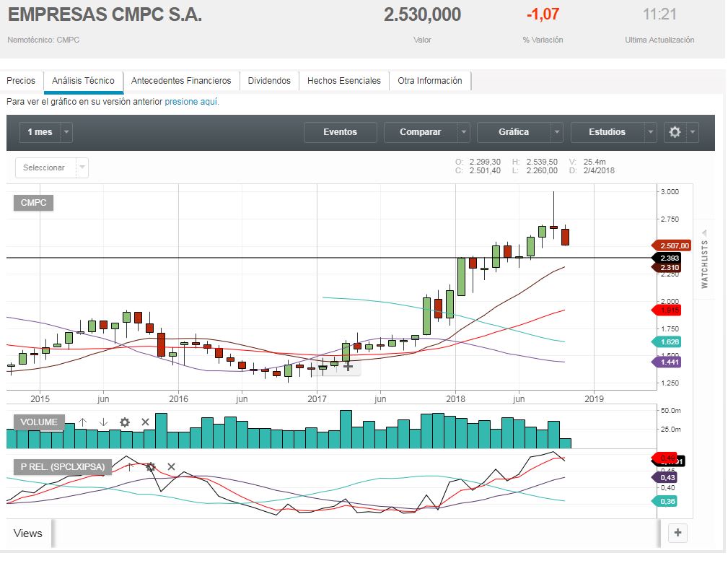
Task: Click the 3.000 price axis label
Action: pyautogui.click(x=670, y=191)
